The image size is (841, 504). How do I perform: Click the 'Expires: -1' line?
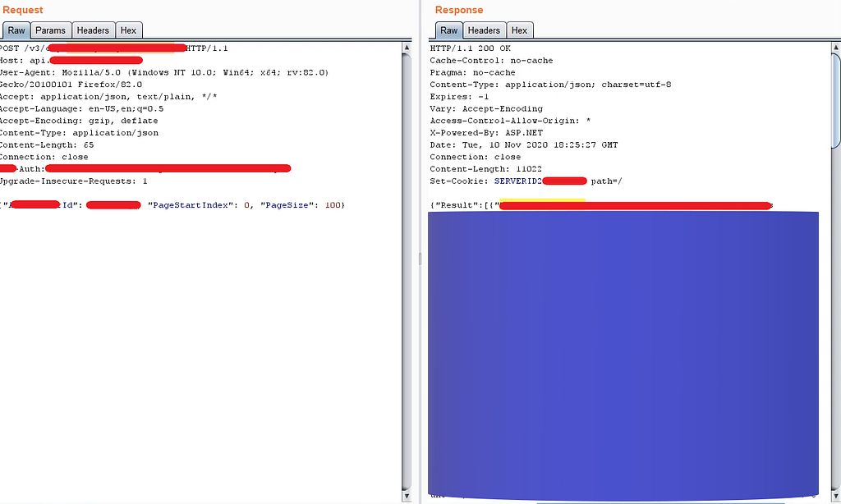coord(459,97)
